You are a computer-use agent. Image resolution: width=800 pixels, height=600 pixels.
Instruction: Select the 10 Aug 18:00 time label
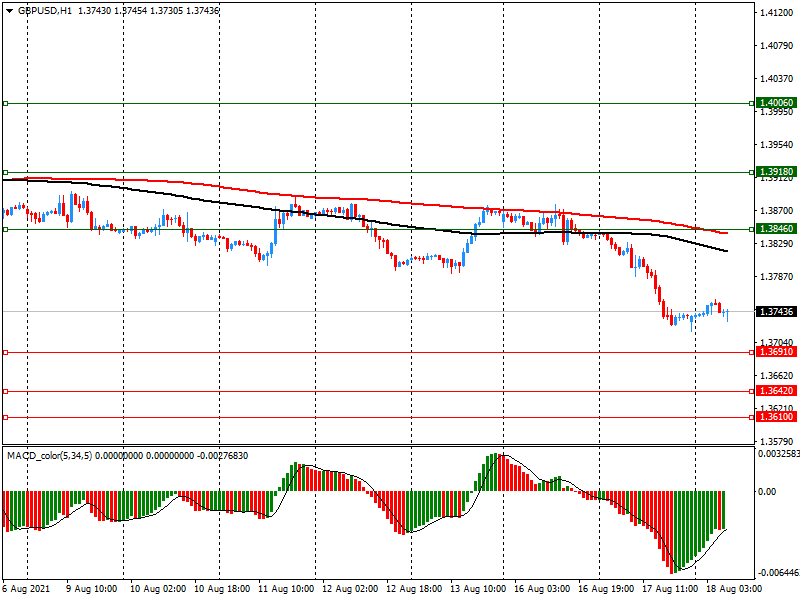[x=222, y=589]
